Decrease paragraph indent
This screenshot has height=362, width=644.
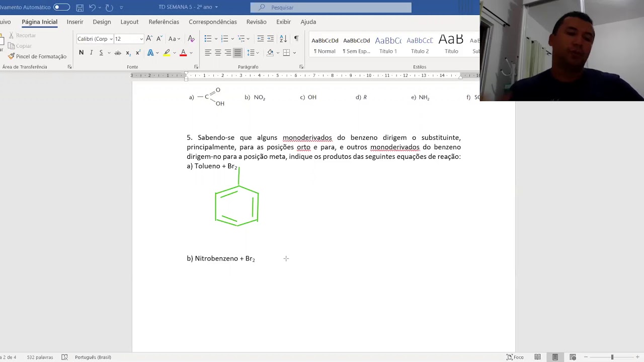point(260,39)
